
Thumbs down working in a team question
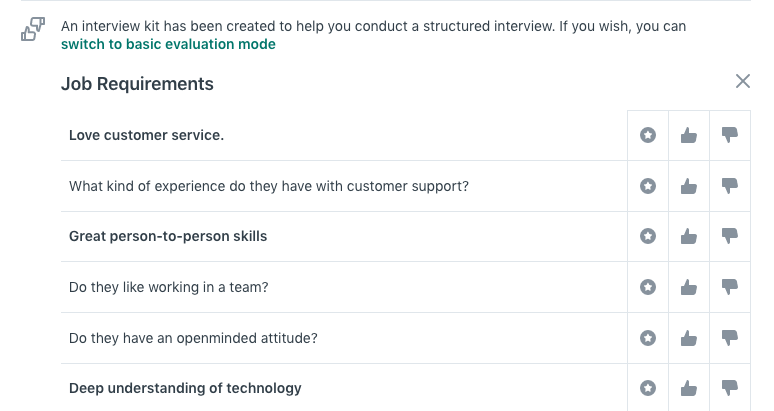[x=730, y=287]
